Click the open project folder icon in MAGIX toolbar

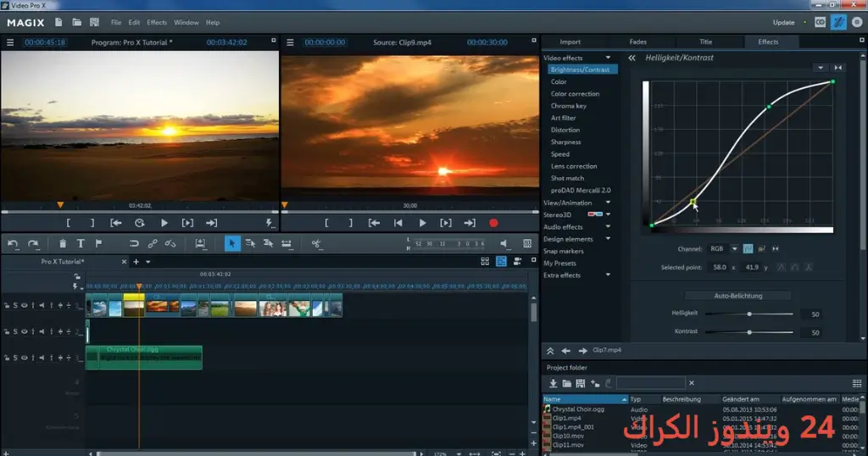click(76, 22)
